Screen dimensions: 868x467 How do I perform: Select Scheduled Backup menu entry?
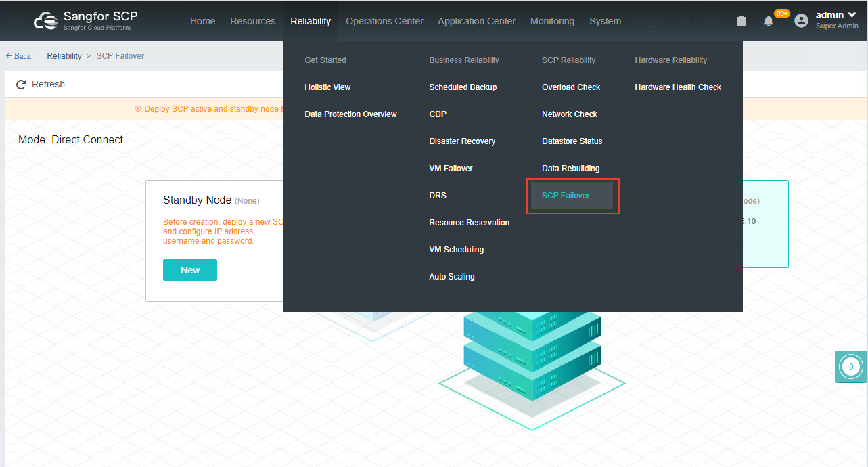tap(463, 87)
